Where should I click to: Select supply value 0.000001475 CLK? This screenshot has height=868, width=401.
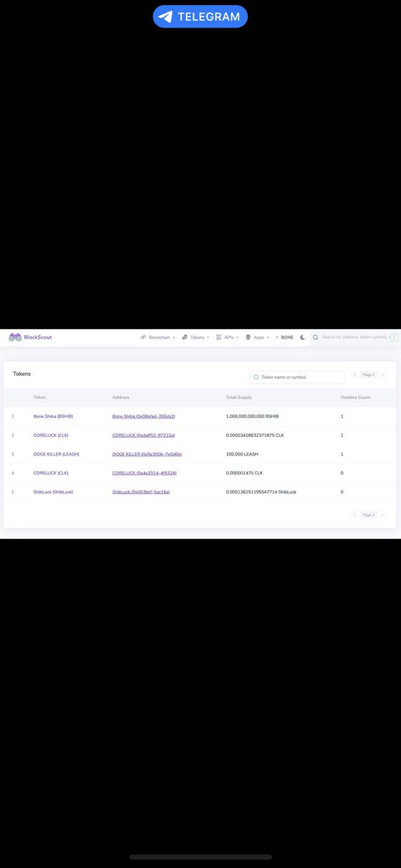(x=245, y=473)
